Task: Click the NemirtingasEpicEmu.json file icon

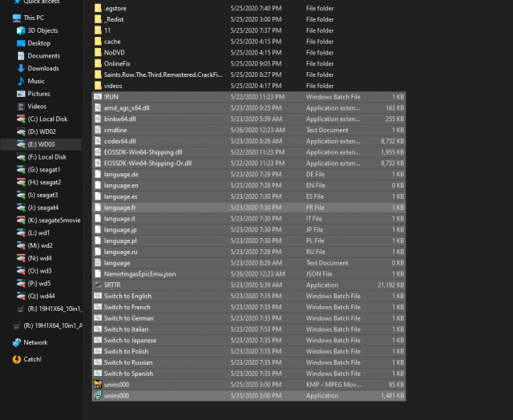Action: pyautogui.click(x=98, y=273)
